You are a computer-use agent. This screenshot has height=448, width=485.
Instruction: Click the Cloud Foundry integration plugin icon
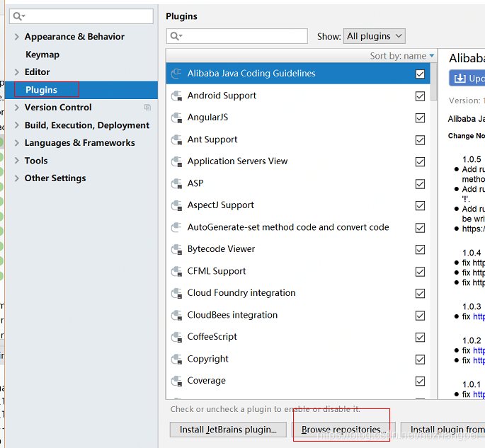click(x=176, y=294)
